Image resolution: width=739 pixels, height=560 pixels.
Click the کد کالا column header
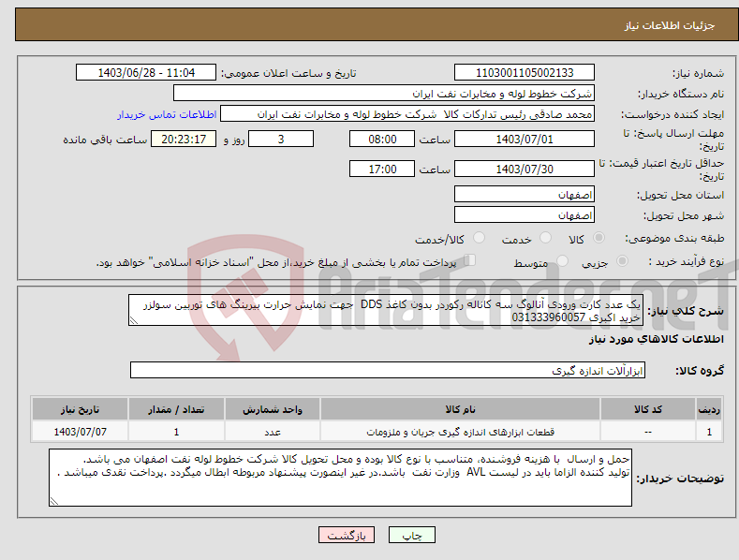pyautogui.click(x=647, y=409)
